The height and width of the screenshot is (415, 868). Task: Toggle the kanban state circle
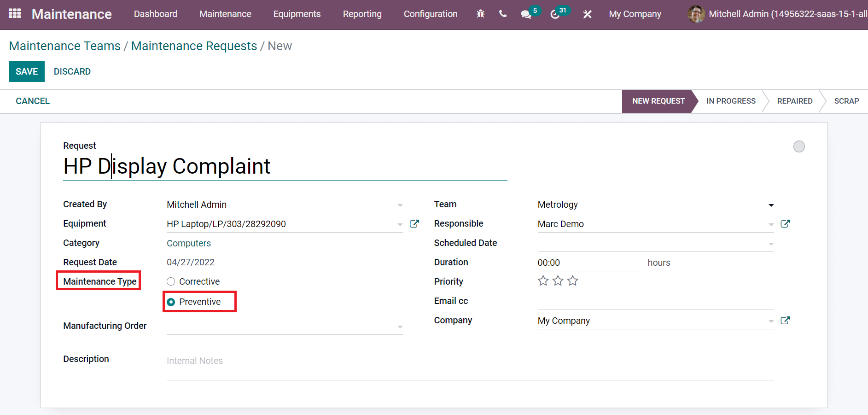pos(799,146)
